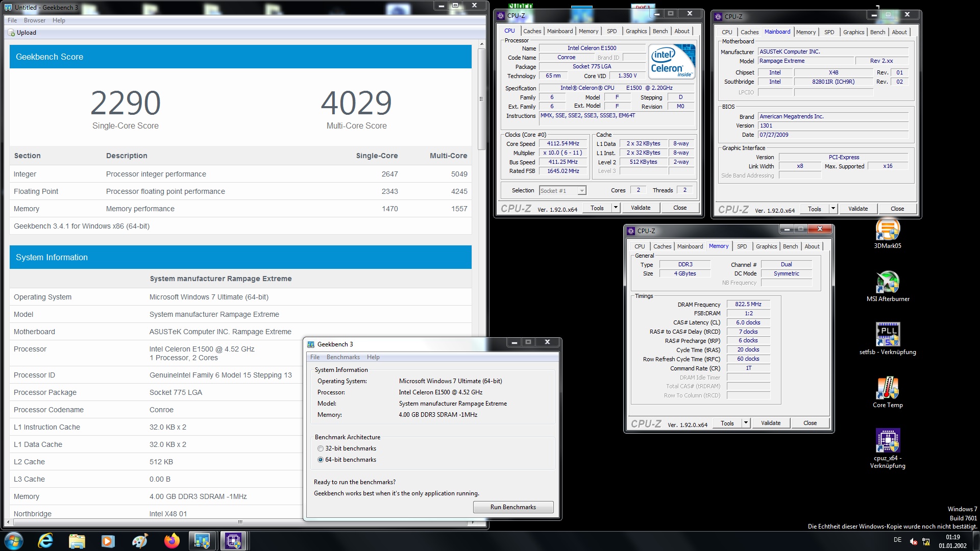Click Close in CPU-Z CPU window
Screen dimensions: 980x551
(680, 208)
